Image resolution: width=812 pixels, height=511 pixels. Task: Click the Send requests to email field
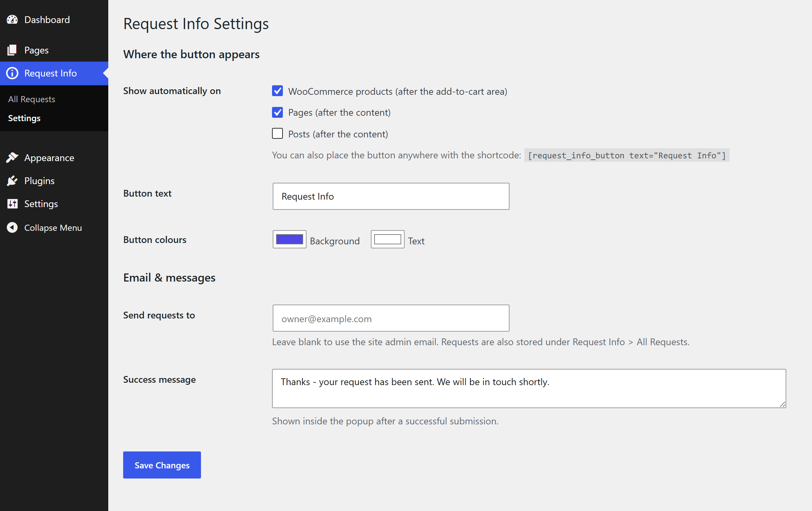[391, 318]
